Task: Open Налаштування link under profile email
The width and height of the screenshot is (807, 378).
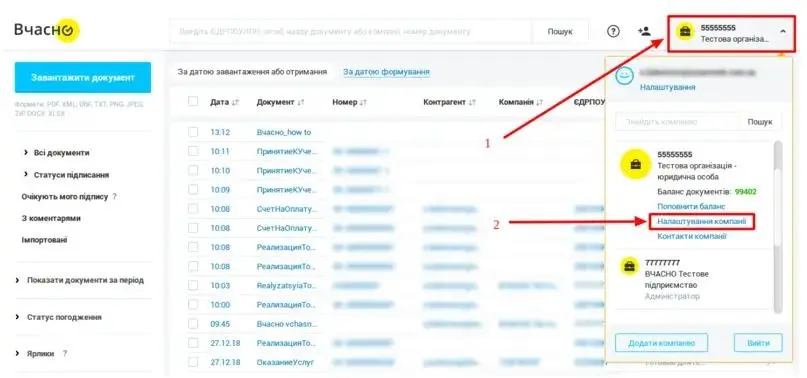Action: pyautogui.click(x=668, y=88)
